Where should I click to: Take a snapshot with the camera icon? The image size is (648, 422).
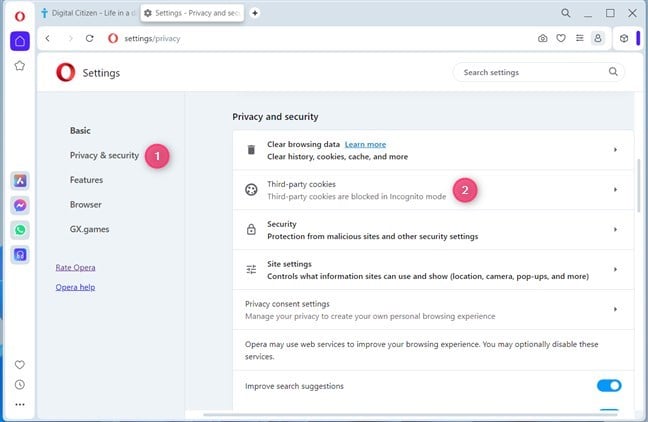543,38
